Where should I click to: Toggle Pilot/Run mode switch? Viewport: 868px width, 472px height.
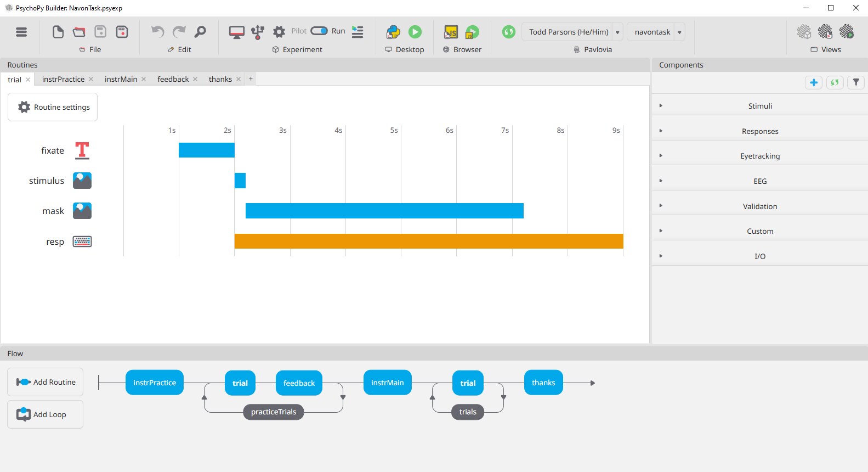point(319,31)
